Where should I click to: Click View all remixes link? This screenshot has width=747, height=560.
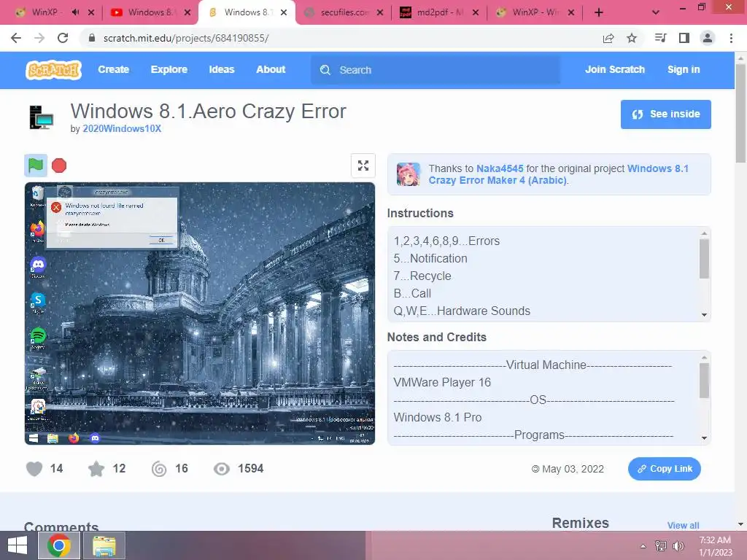(x=683, y=525)
